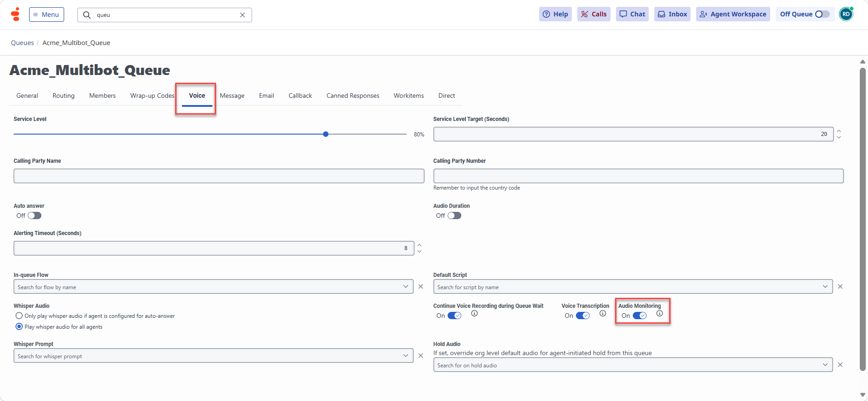Click the Calling Party Name field

(219, 176)
